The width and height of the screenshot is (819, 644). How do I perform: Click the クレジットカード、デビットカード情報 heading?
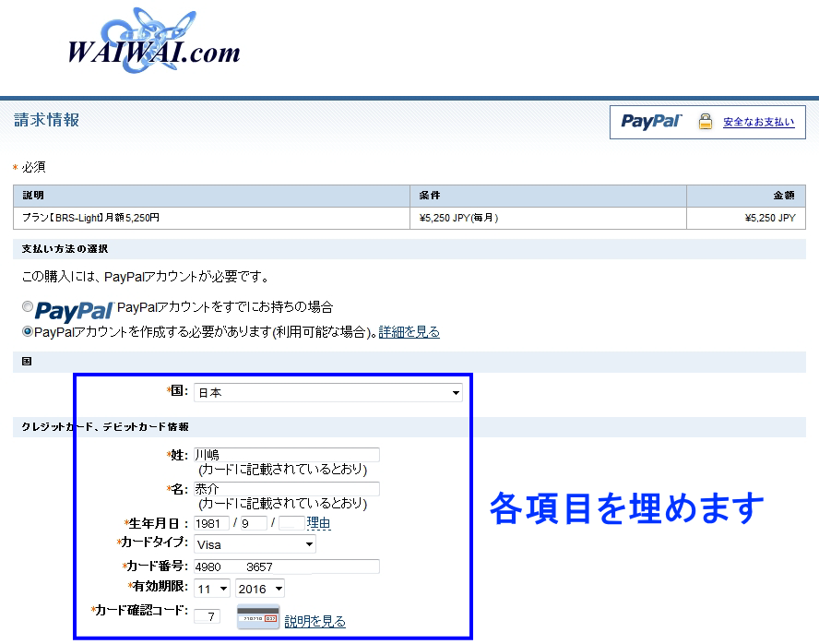pyautogui.click(x=105, y=427)
